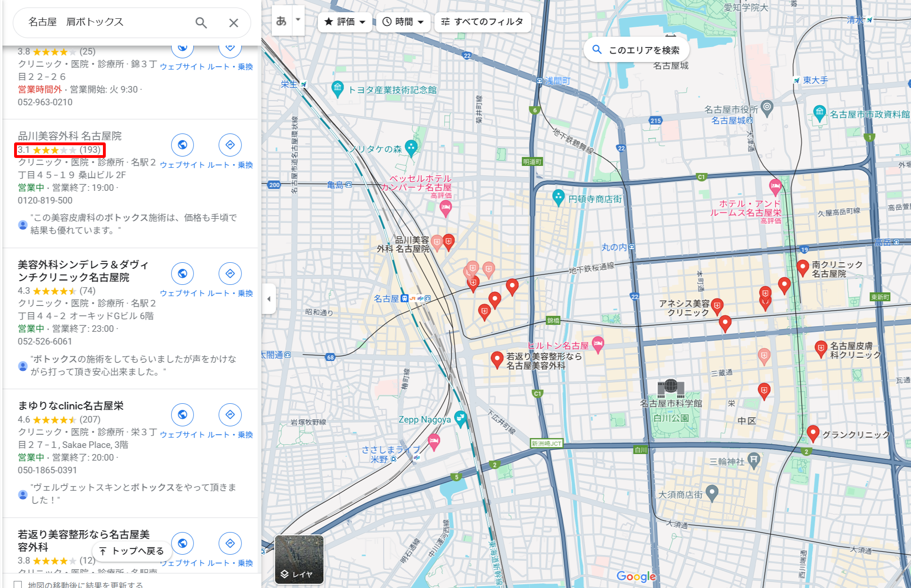This screenshot has width=911, height=588.
Task: Select 大須商店街 map marker
Action: pyautogui.click(x=712, y=494)
